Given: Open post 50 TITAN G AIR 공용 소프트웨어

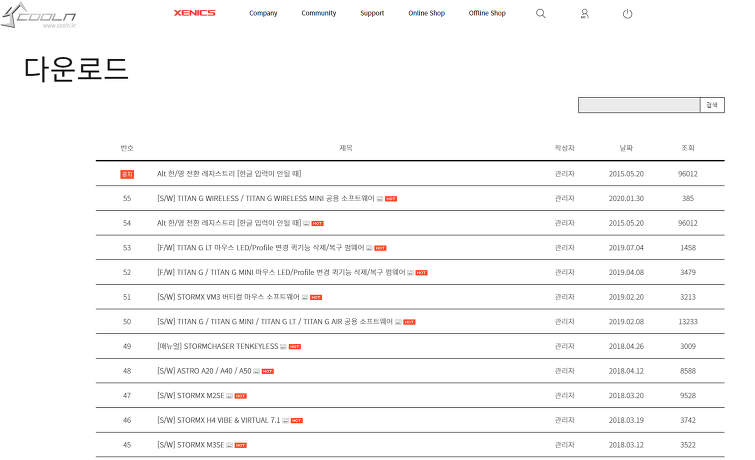Looking at the screenshot, I should click(275, 322).
